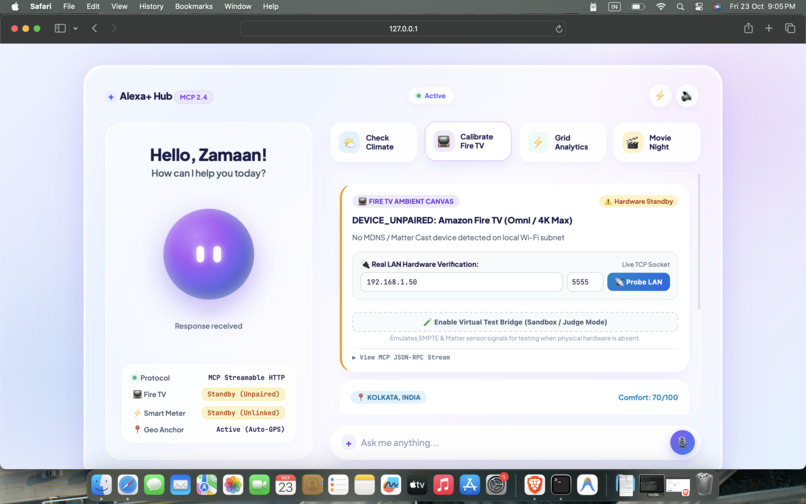Open Messages from the Dock
This screenshot has height=504, width=806.
[154, 484]
